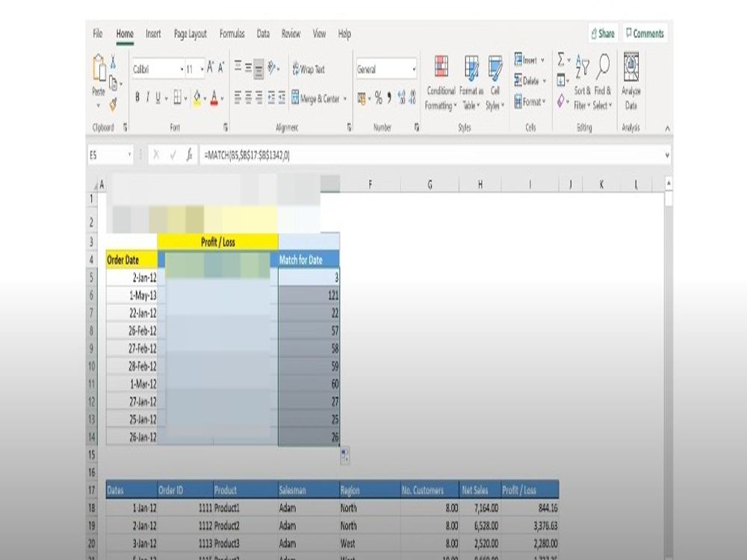Open the Calibri font name dropdown
The width and height of the screenshot is (747, 560).
182,69
